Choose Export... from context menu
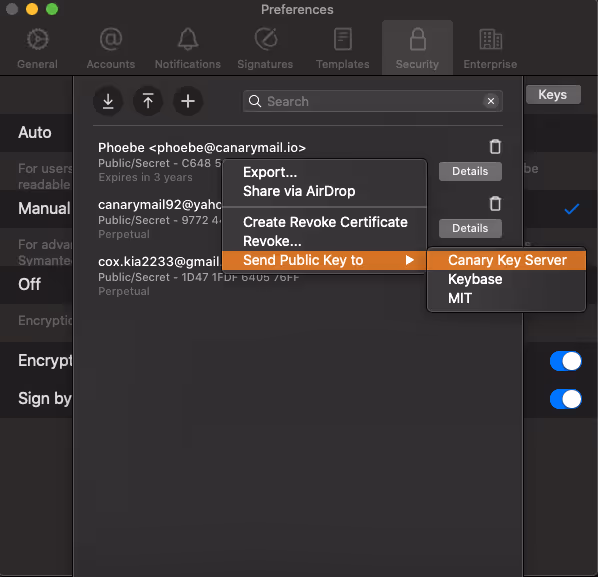Screen dimensions: 598x577 pyautogui.click(x=324, y=172)
